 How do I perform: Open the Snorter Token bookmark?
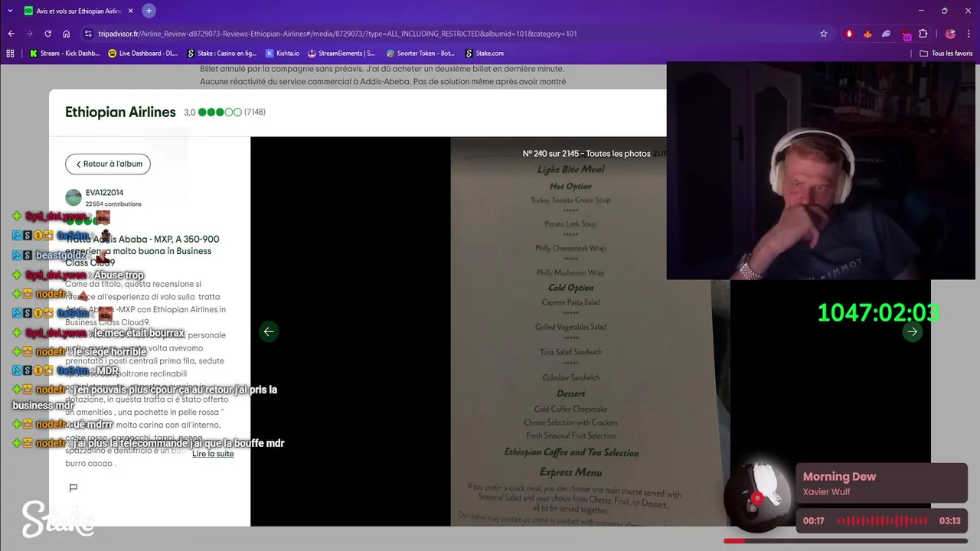(420, 54)
